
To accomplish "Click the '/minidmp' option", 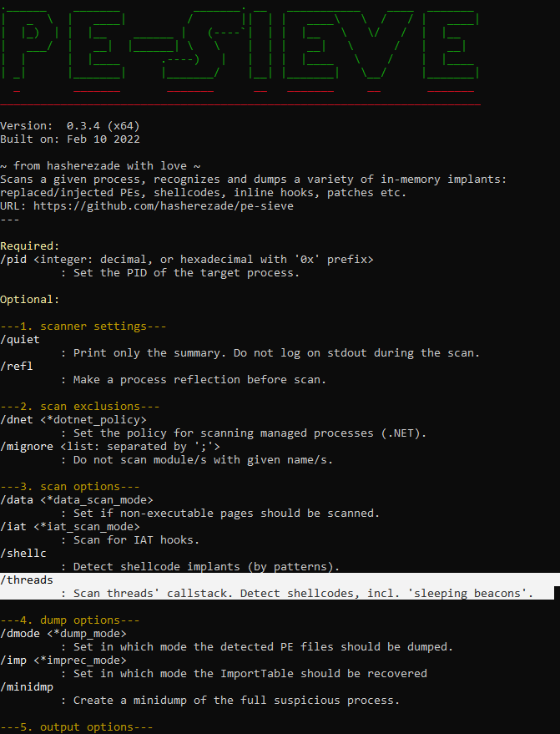I will click(x=27, y=686).
